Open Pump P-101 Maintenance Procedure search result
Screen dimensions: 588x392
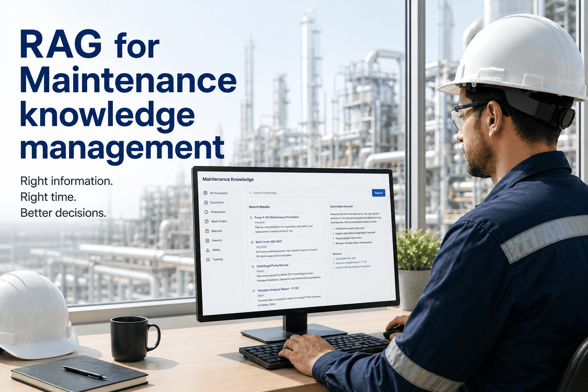coord(277,217)
